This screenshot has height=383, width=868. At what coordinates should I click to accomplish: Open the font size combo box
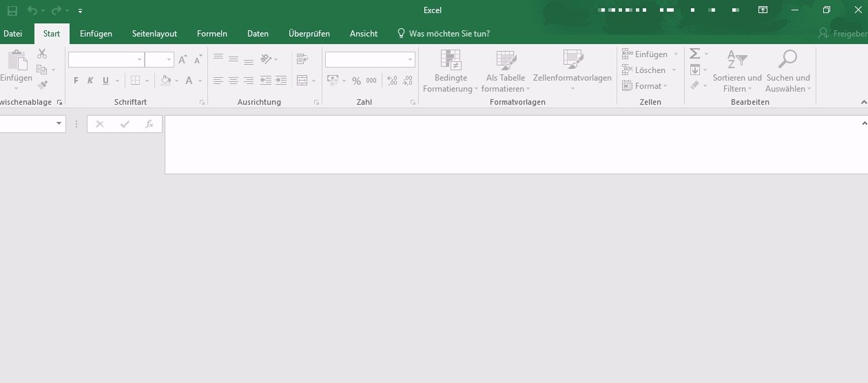click(x=159, y=60)
